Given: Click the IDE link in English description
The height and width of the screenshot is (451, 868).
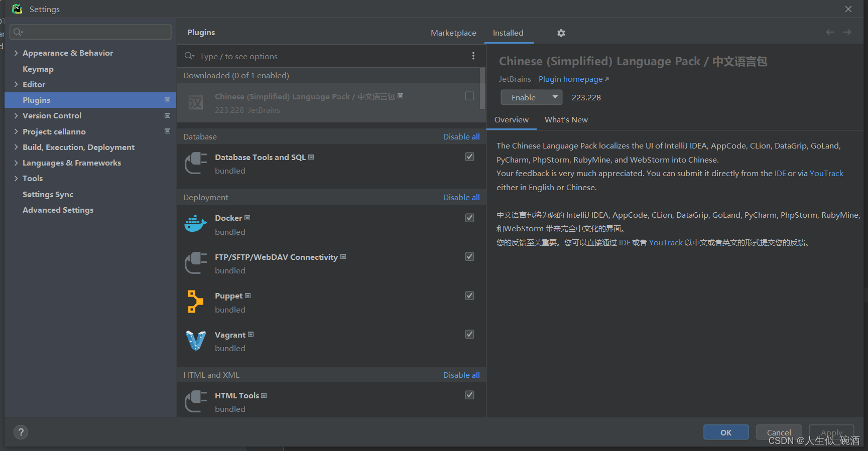Looking at the screenshot, I should (x=780, y=173).
